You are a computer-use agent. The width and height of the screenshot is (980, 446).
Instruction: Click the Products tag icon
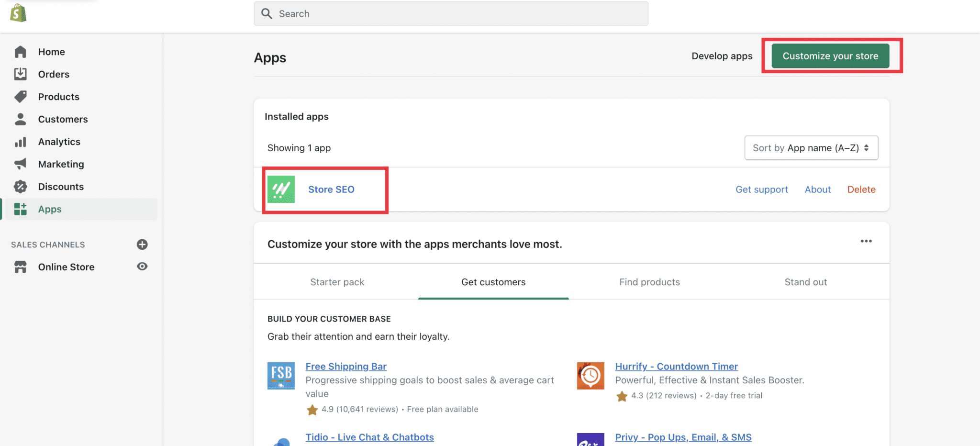(x=20, y=97)
